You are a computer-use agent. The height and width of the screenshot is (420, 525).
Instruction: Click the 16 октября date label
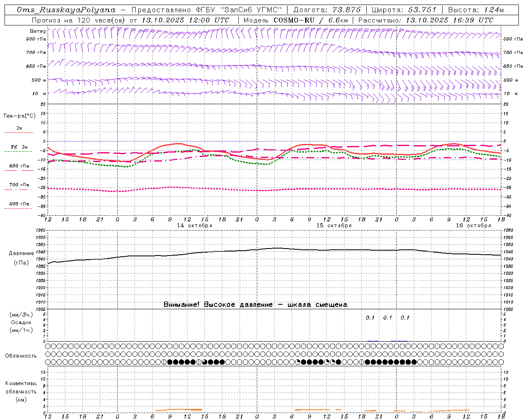[473, 226]
